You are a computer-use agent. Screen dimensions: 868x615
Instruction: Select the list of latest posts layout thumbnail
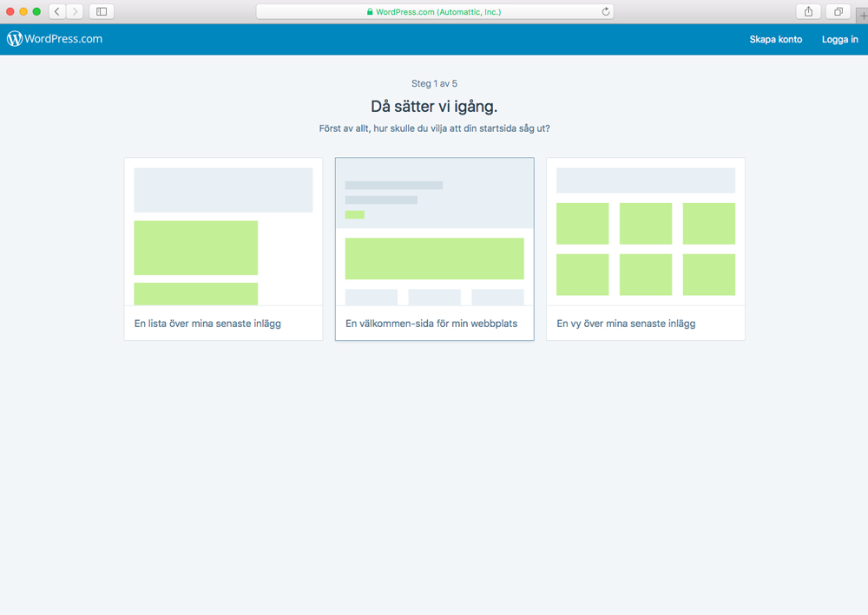(223, 232)
